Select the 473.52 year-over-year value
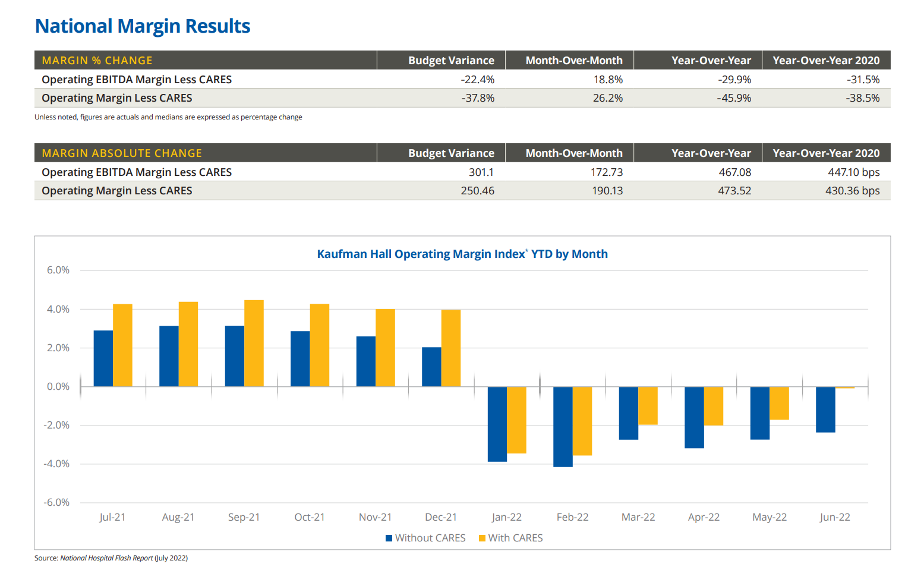The image size is (924, 567). (x=734, y=191)
